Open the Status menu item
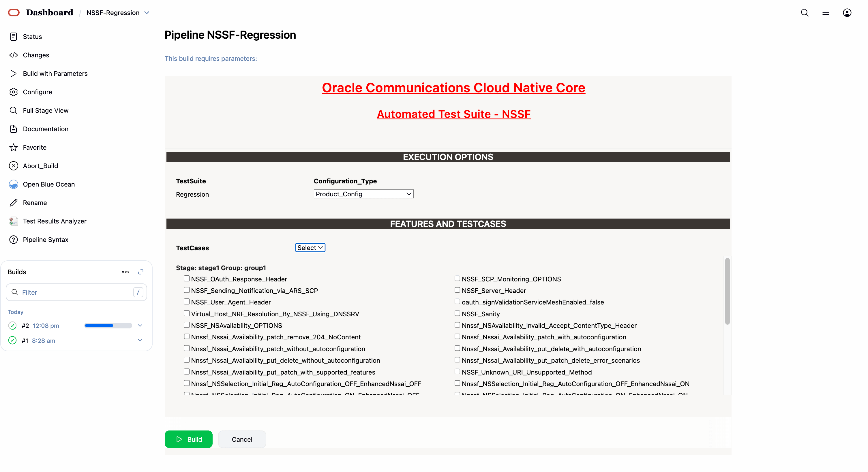868x472 pixels. click(x=32, y=36)
